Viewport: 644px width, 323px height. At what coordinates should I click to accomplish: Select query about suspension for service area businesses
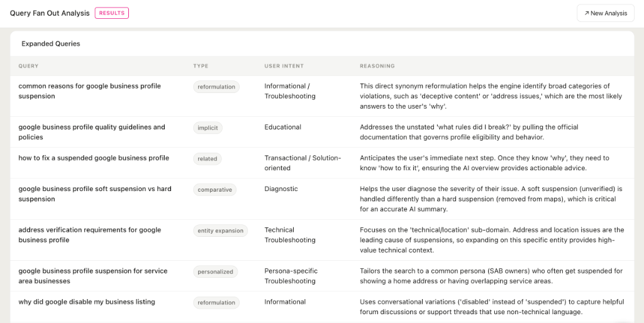click(x=93, y=276)
